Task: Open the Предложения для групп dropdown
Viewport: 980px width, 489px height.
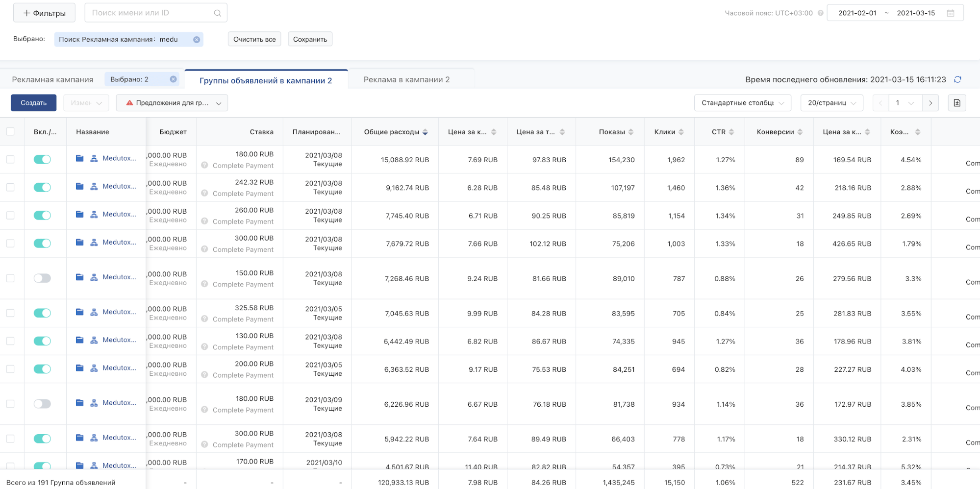Action: coord(172,103)
